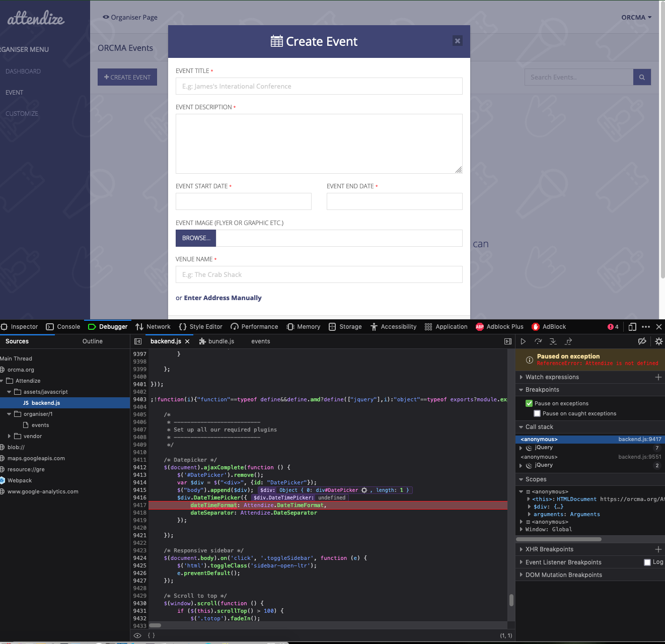Disable Pause on exceptions
Viewport: 665px width, 644px height.
(x=529, y=403)
